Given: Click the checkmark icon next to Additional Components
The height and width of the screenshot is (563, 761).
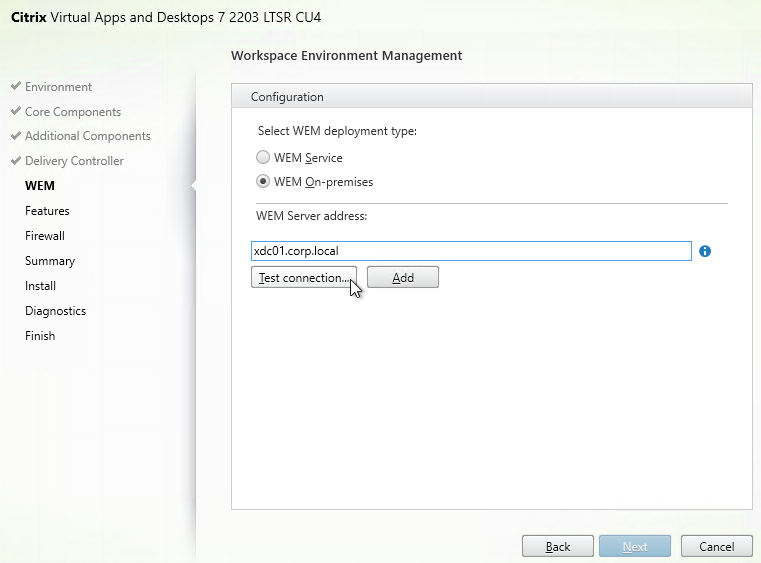Looking at the screenshot, I should 16,135.
